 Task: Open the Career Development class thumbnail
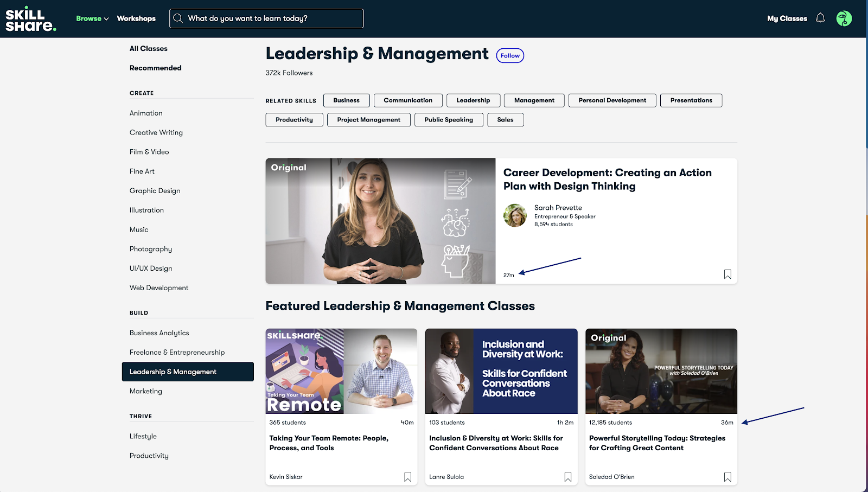(380, 221)
